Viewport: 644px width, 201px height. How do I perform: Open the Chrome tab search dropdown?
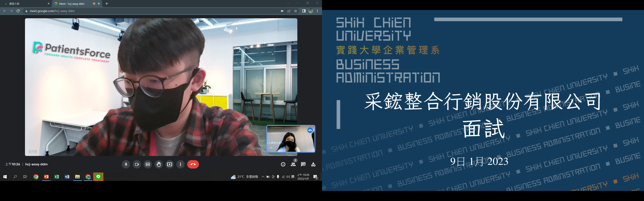(x=288, y=3)
